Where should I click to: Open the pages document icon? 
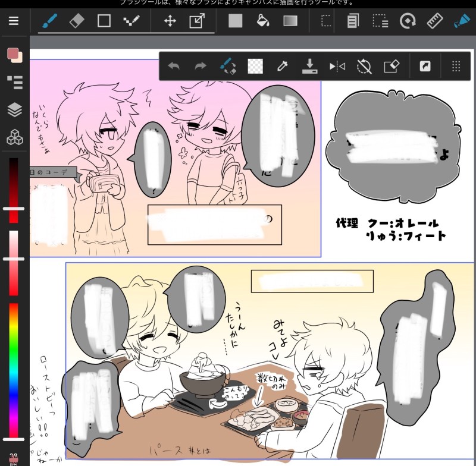tap(353, 21)
